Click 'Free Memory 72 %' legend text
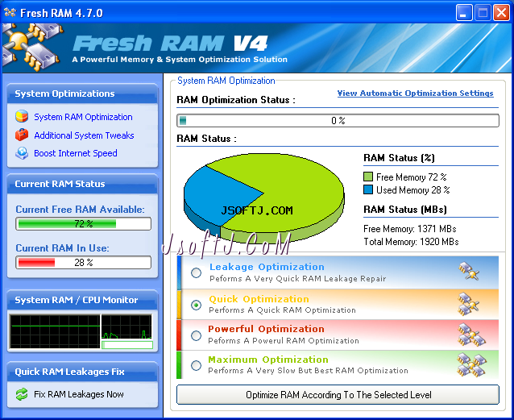Viewport: 514px width, 420px height. point(412,177)
